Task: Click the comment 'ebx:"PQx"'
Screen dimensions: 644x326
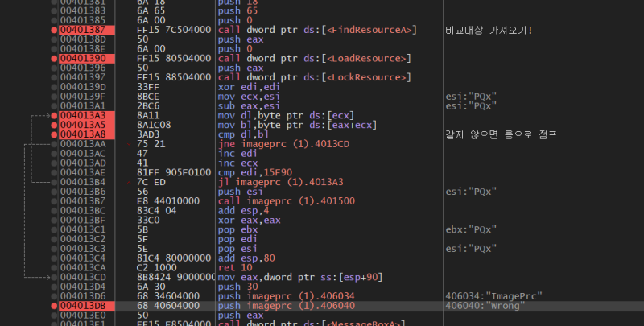Action: pyautogui.click(x=471, y=229)
